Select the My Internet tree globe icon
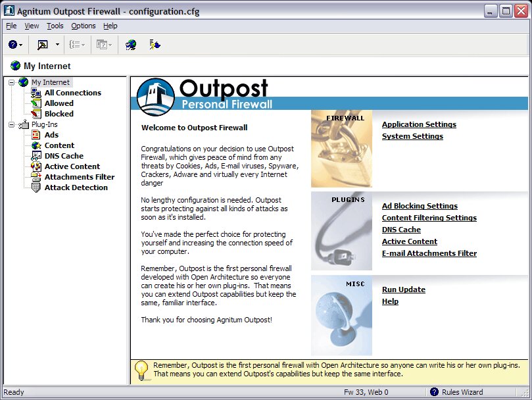 pyautogui.click(x=24, y=82)
